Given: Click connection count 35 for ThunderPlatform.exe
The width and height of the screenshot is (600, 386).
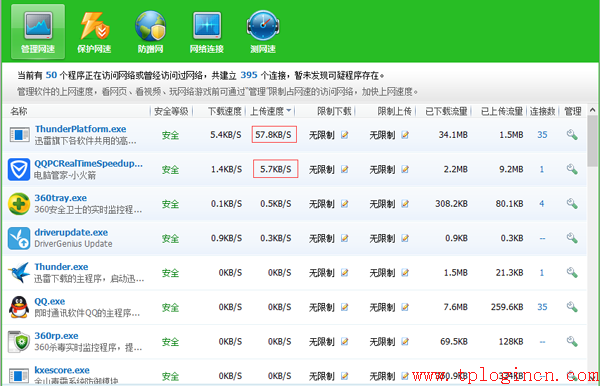Looking at the screenshot, I should 542,135.
